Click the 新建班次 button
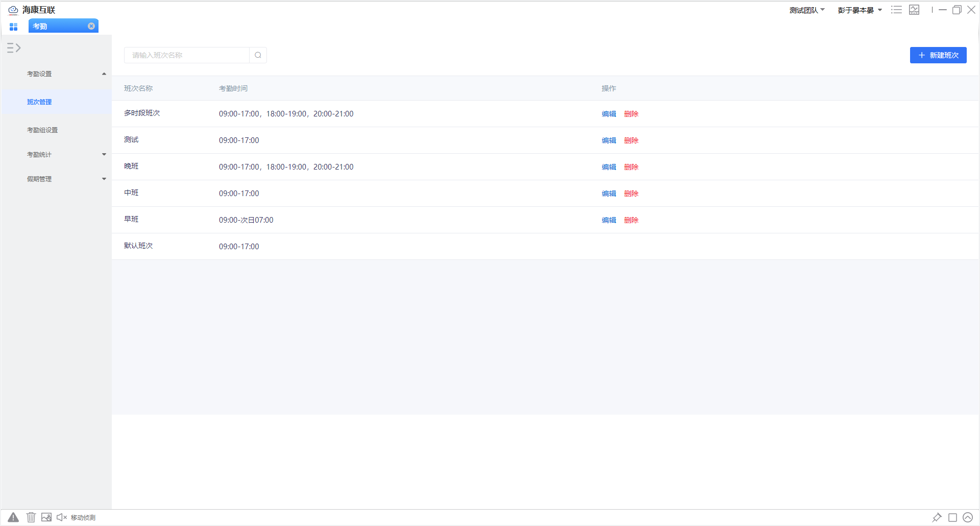The height and width of the screenshot is (526, 980). pos(938,55)
